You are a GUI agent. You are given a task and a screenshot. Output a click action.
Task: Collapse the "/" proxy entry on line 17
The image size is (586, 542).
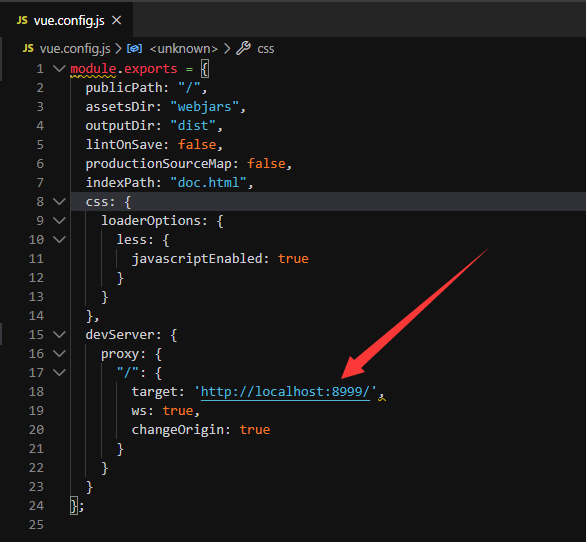coord(59,372)
